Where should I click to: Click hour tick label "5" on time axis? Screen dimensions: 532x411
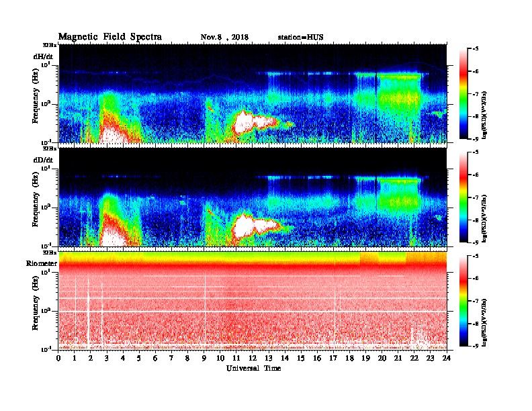(x=140, y=358)
